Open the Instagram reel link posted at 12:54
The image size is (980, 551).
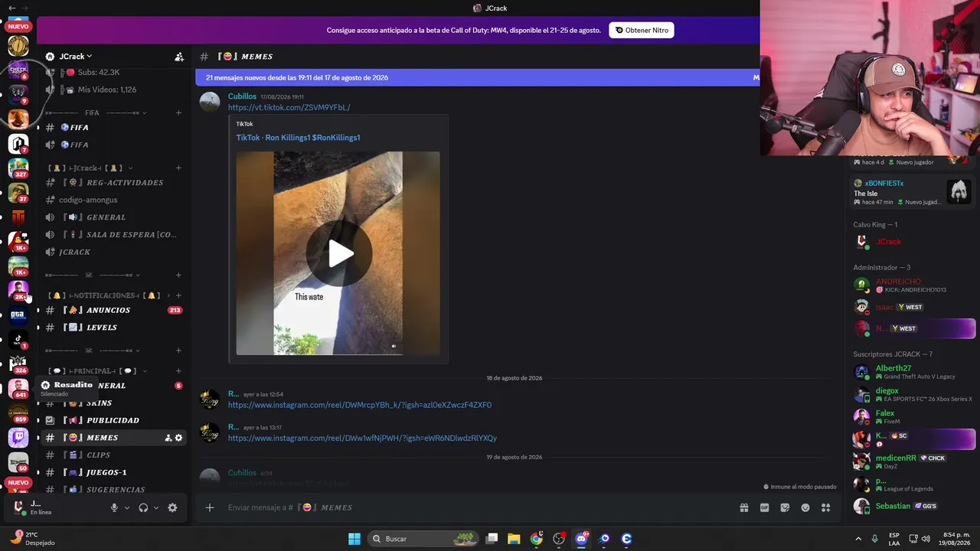click(x=360, y=405)
